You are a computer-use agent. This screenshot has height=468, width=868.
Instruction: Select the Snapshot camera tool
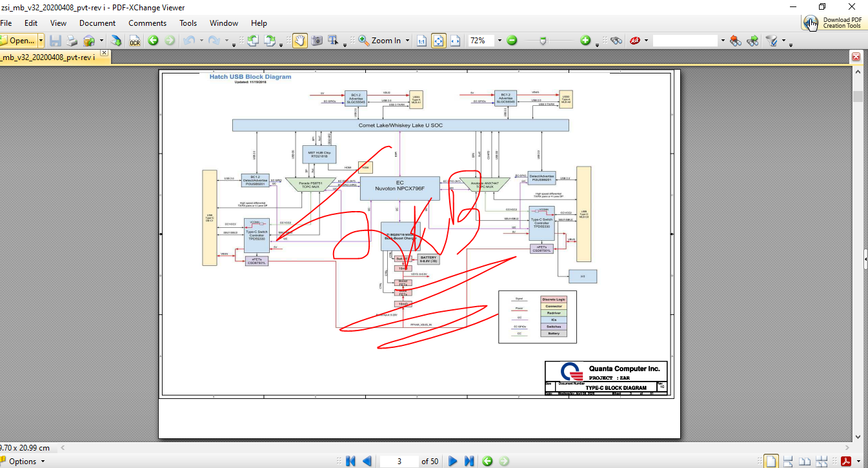click(x=317, y=41)
